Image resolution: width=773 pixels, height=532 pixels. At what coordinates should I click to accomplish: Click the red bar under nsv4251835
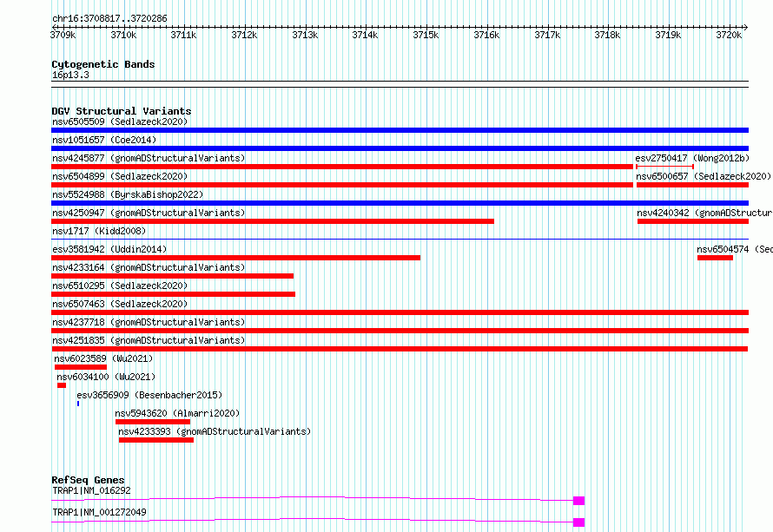[x=400, y=349]
